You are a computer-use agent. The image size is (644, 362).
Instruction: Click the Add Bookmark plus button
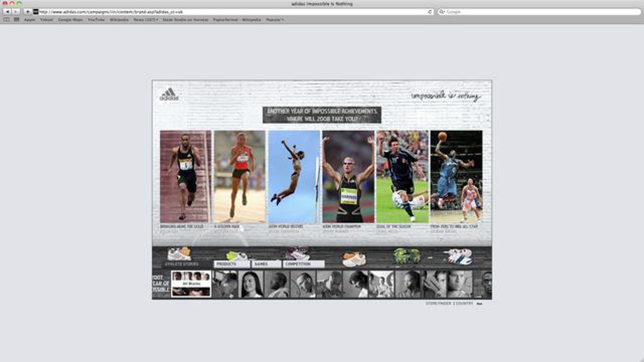(27, 12)
